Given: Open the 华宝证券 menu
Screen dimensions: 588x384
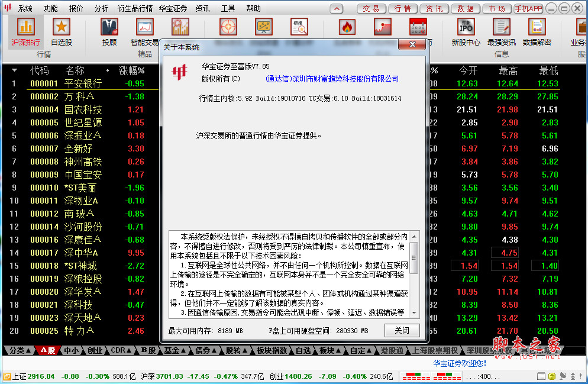Looking at the screenshot, I should click(x=173, y=8).
